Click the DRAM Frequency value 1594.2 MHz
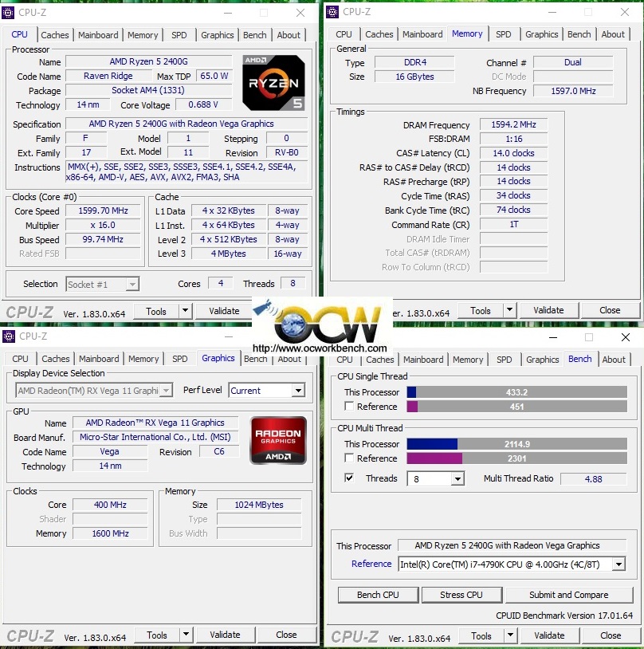Screen dimensions: 644x649 coord(513,124)
